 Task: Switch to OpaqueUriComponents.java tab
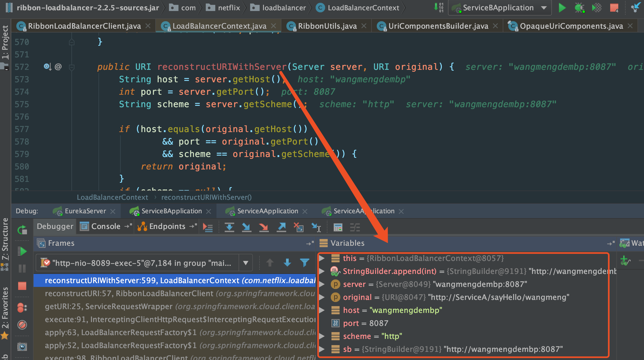[571, 26]
